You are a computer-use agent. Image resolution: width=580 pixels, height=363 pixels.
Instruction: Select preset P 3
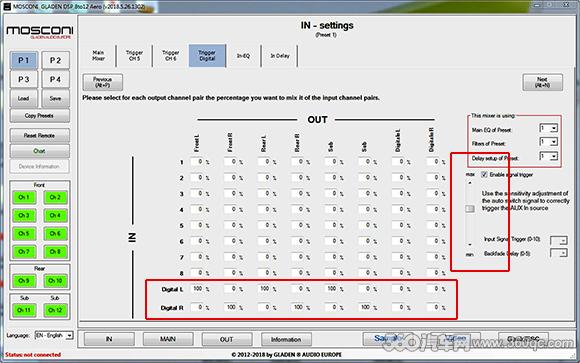(24, 80)
